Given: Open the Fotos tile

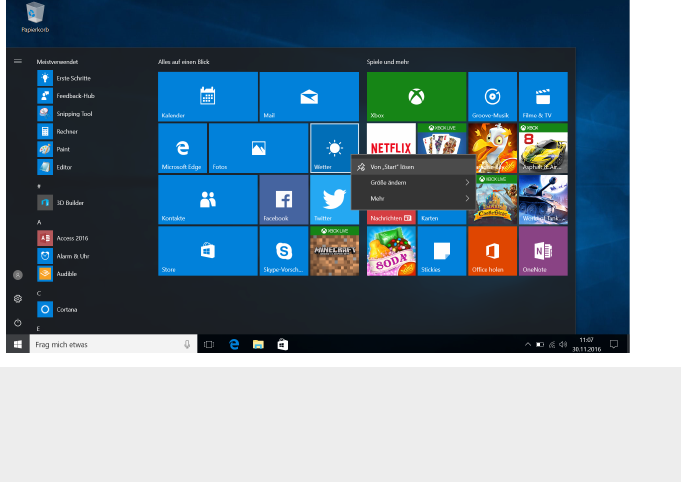Looking at the screenshot, I should (x=258, y=148).
